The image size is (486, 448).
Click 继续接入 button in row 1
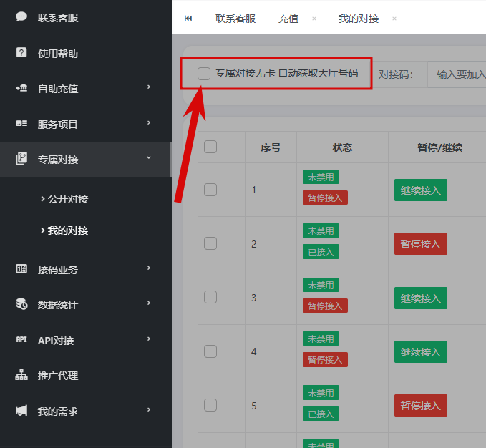421,190
